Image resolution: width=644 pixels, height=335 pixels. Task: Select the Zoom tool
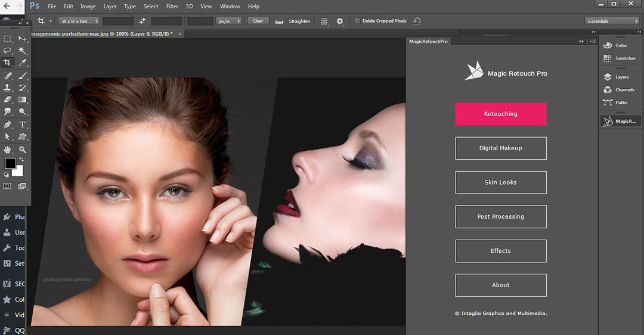[23, 150]
